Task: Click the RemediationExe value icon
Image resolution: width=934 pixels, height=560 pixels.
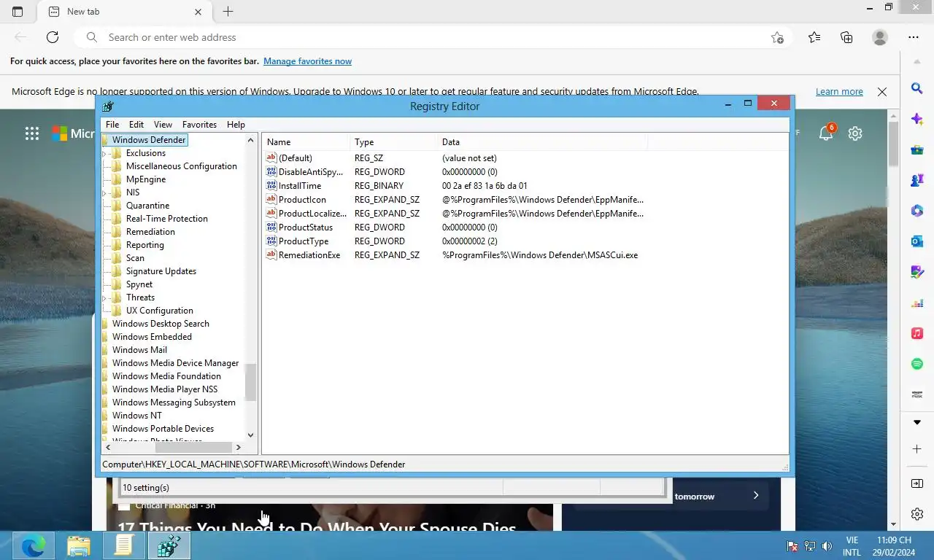Action: (271, 254)
